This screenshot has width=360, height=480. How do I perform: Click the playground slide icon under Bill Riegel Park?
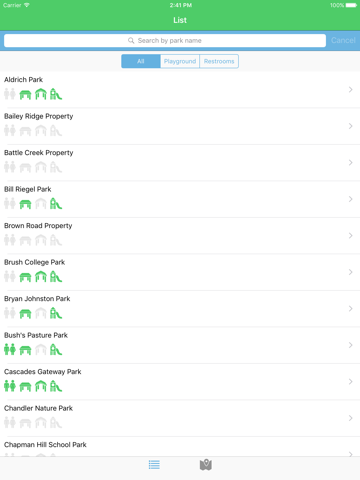coord(56,204)
